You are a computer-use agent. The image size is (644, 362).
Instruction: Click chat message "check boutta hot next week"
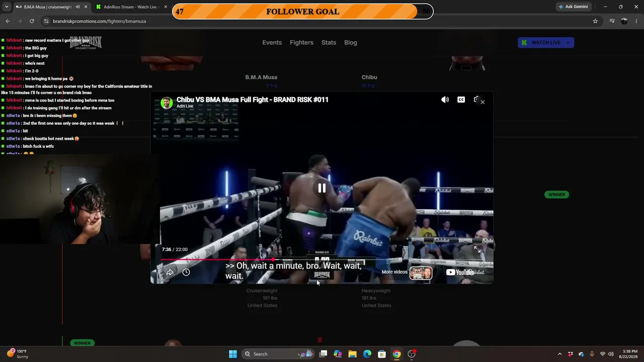point(51,139)
